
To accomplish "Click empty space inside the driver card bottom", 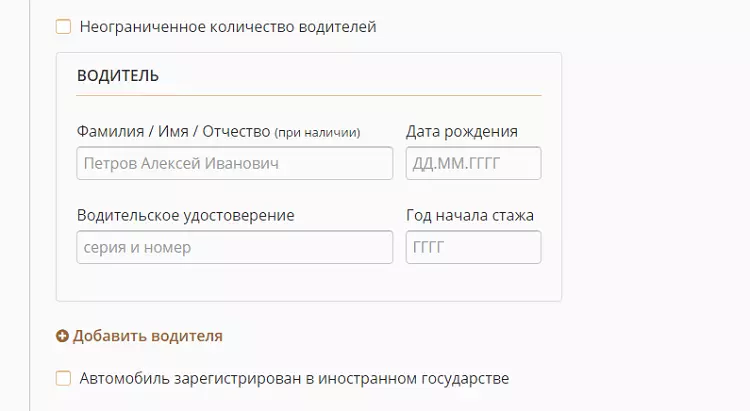I will [x=309, y=282].
